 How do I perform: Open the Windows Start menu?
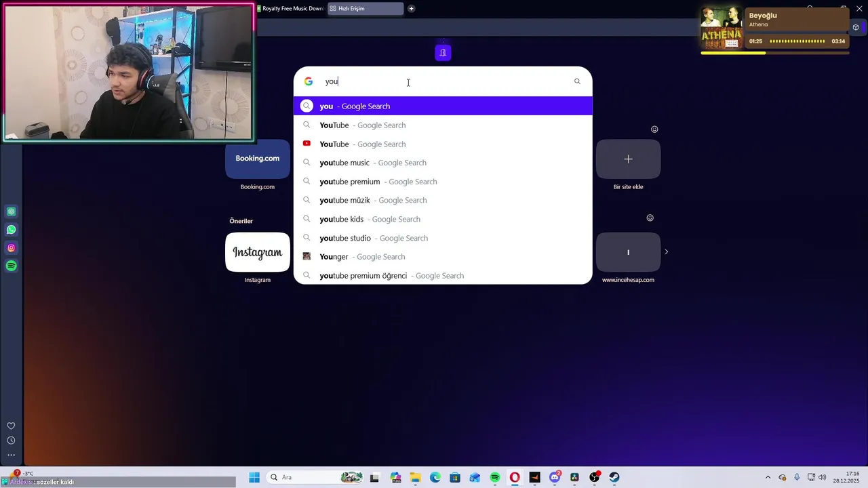pyautogui.click(x=254, y=477)
